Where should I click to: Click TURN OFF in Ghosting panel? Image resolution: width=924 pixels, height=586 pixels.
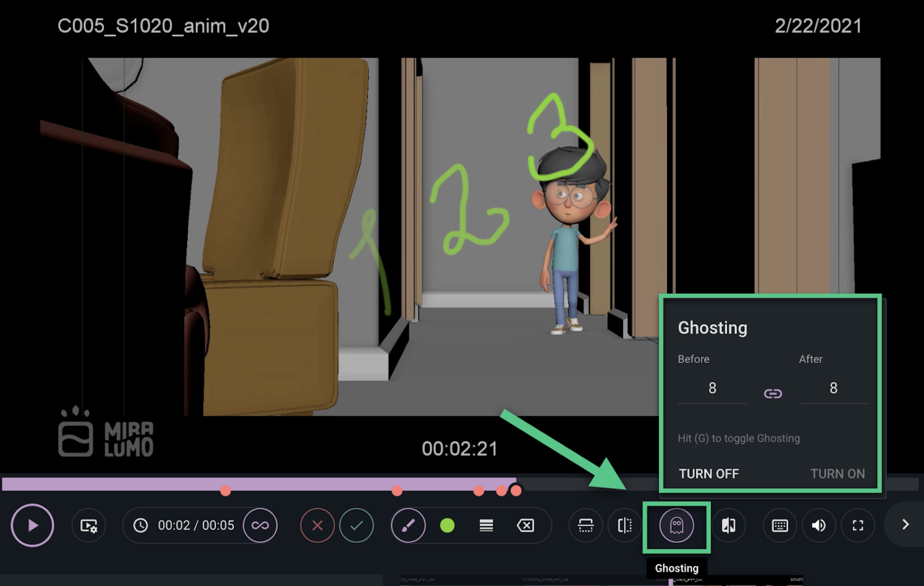pyautogui.click(x=709, y=474)
